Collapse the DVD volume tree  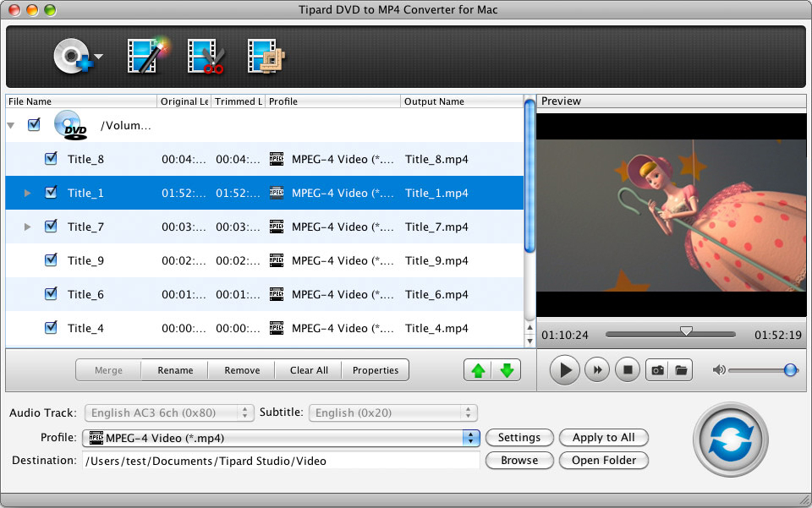tap(10, 125)
